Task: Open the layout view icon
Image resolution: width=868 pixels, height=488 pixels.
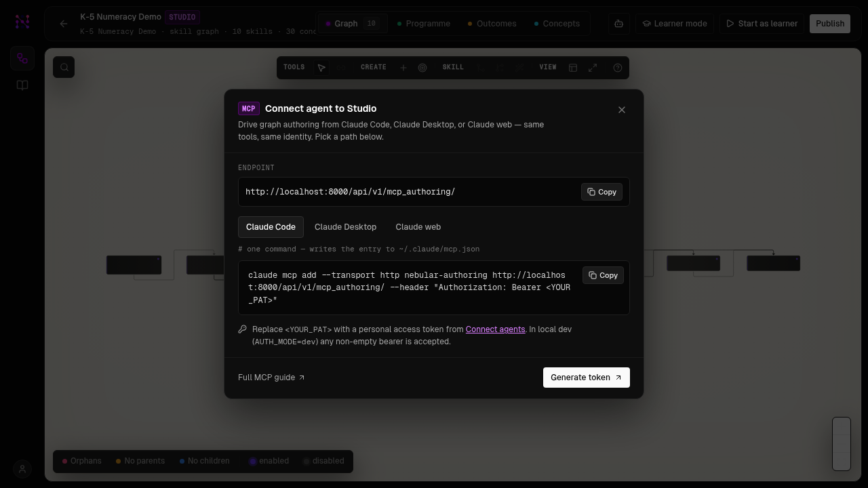Action: click(573, 68)
